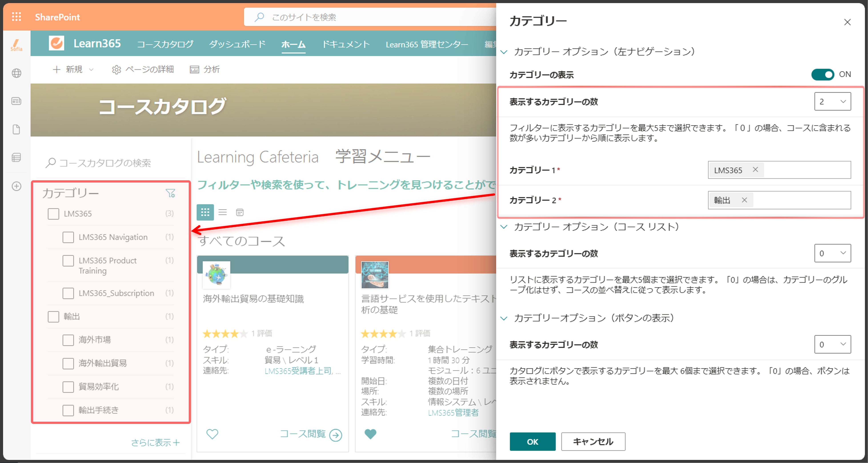868x463 pixels.
Task: Close the カテゴリー panel
Action: tap(847, 22)
